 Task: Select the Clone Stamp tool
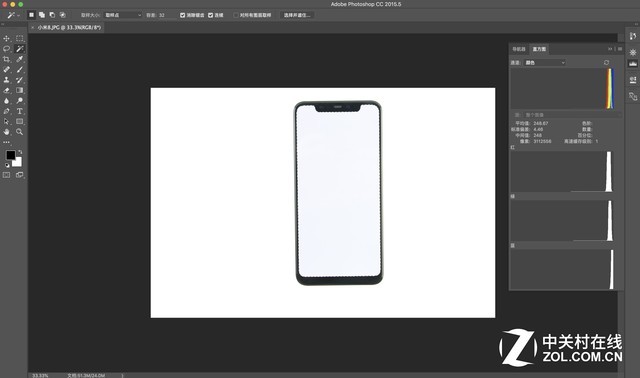click(x=7, y=80)
